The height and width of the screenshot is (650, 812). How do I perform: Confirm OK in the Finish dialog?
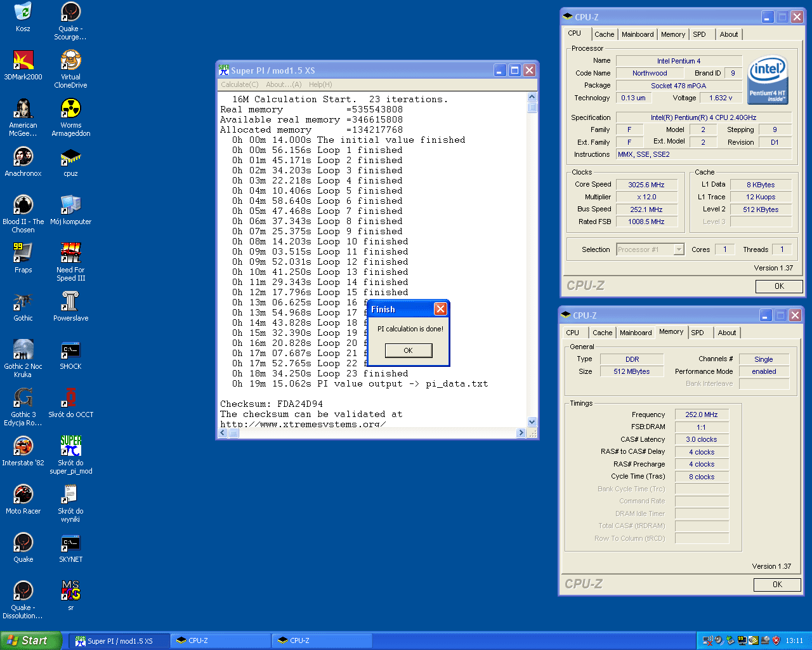click(408, 350)
